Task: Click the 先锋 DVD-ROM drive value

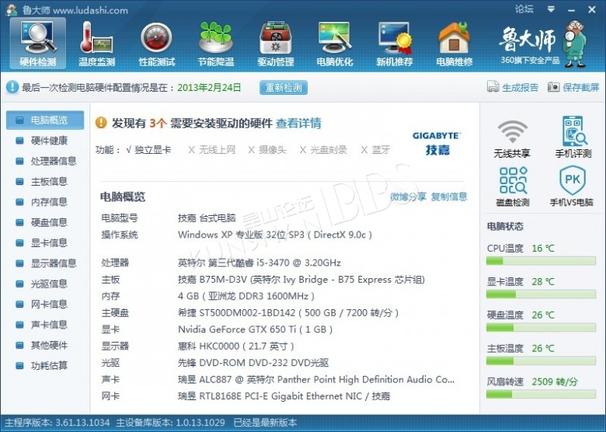Action: [253, 362]
